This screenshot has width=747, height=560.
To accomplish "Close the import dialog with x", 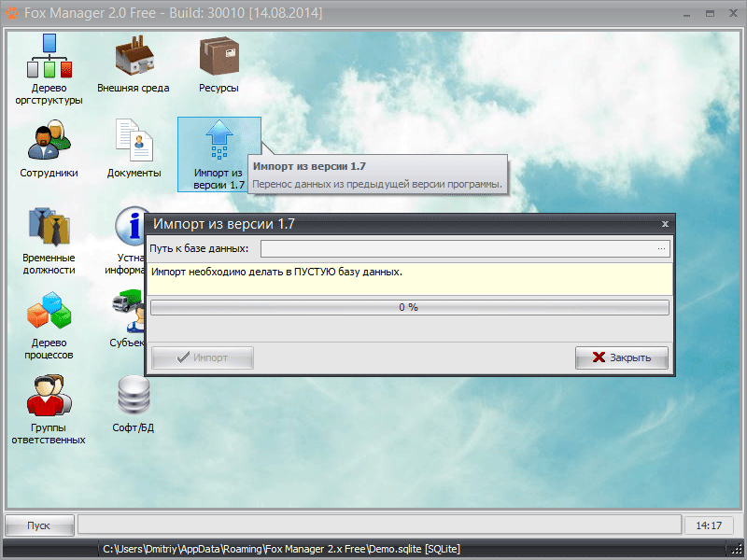I will [665, 224].
